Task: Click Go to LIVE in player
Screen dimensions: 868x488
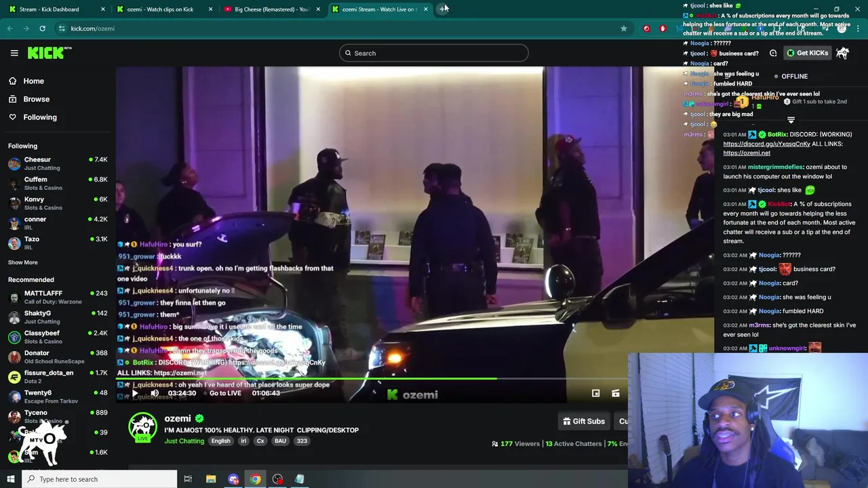Action: tap(225, 393)
